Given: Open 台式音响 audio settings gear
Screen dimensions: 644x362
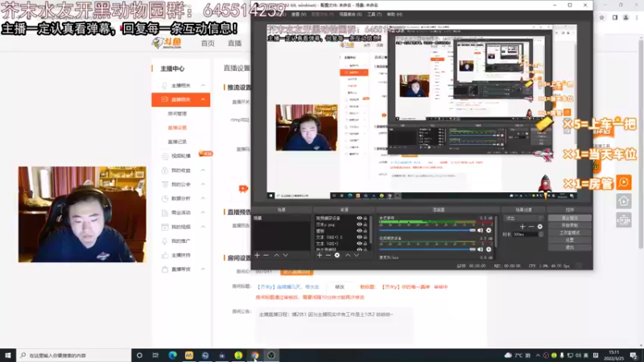Looking at the screenshot, I should 489,230.
